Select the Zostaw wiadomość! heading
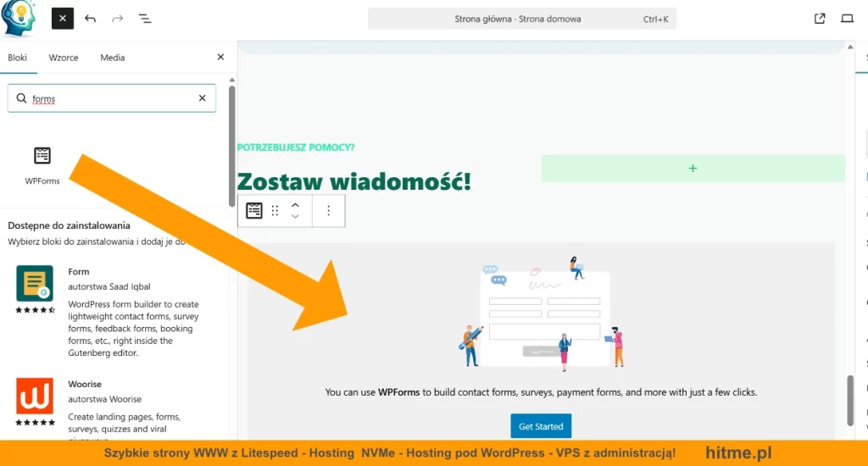 click(353, 181)
